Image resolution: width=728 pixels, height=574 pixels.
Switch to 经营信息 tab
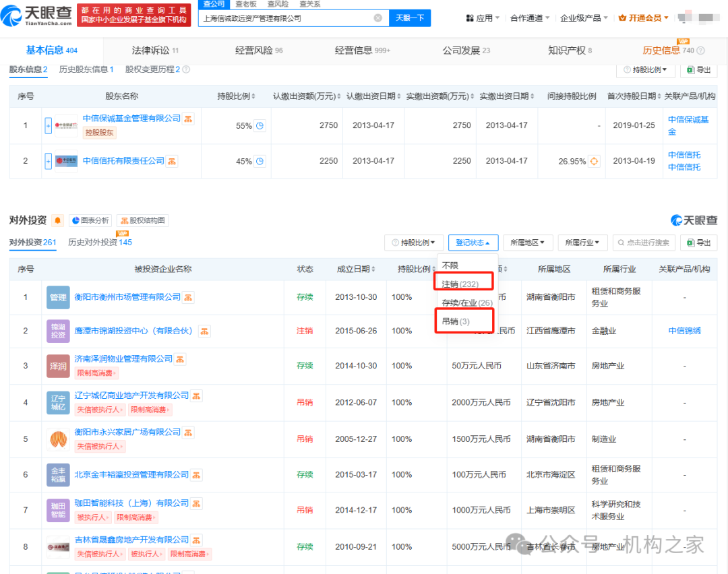click(x=362, y=51)
